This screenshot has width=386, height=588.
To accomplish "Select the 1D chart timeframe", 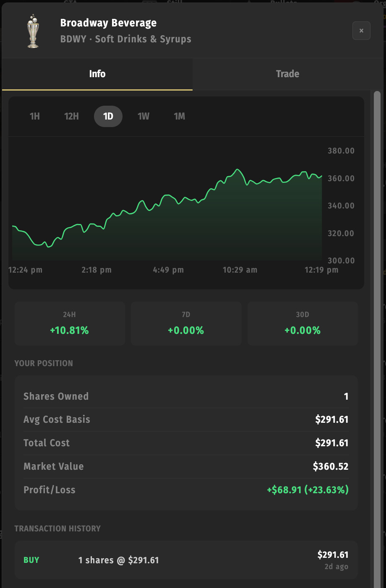I will coord(108,116).
